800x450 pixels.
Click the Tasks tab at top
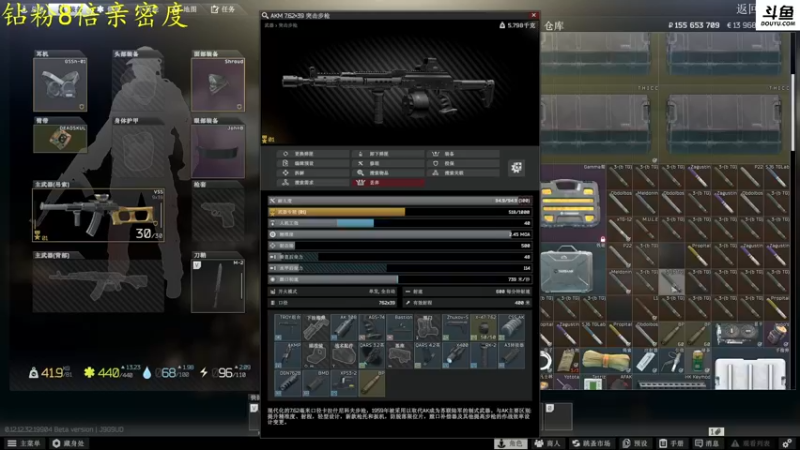click(223, 9)
